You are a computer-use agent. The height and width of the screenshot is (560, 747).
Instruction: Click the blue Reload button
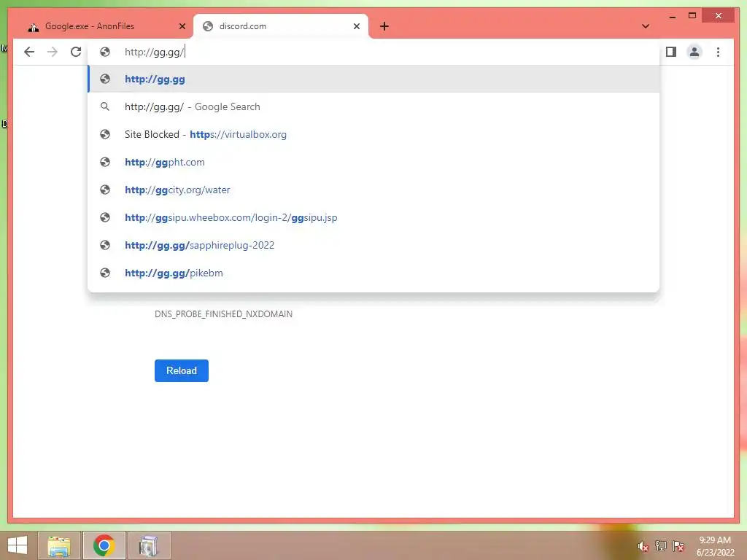coord(182,370)
